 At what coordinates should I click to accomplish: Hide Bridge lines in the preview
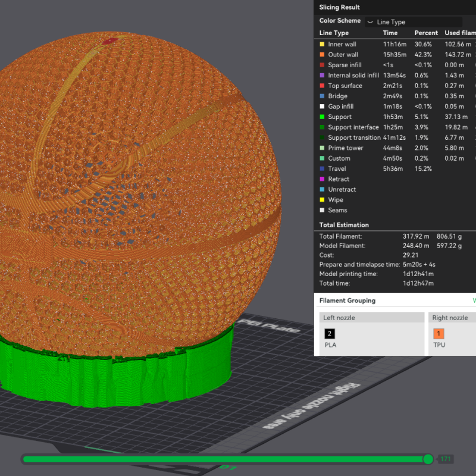click(337, 96)
